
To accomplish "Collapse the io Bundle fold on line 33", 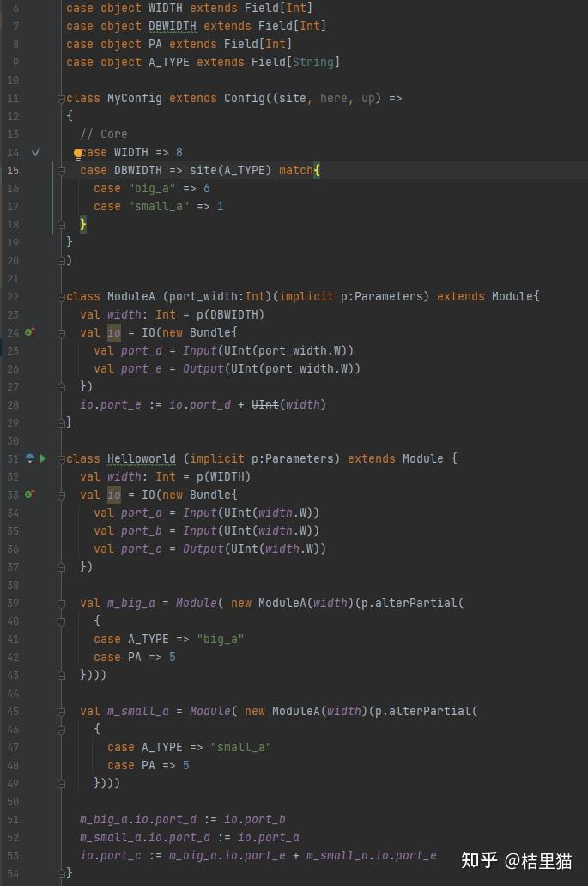I will pyautogui.click(x=61, y=495).
